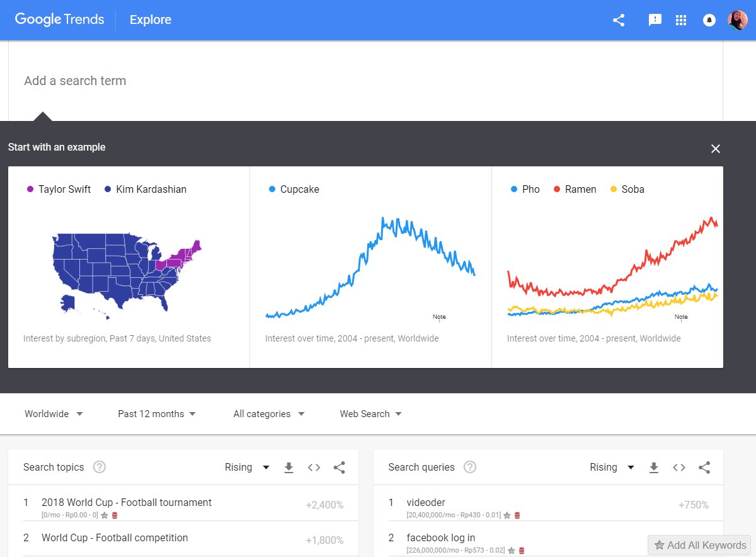Switch to the Explore section
This screenshot has width=756, height=557.
150,20
